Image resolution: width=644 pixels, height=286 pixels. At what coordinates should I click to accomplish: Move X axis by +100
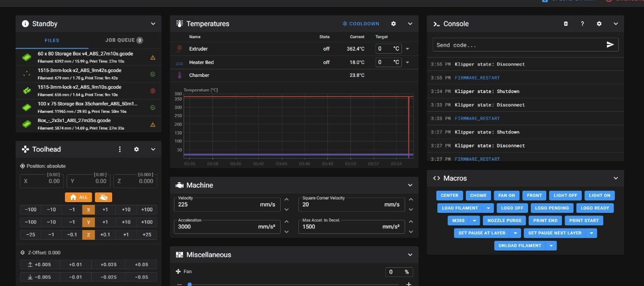tap(146, 209)
